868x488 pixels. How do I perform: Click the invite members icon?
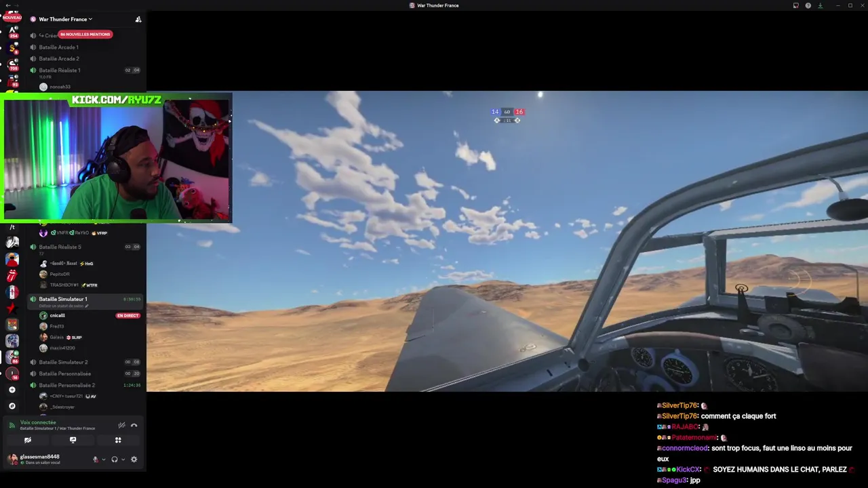coord(138,19)
